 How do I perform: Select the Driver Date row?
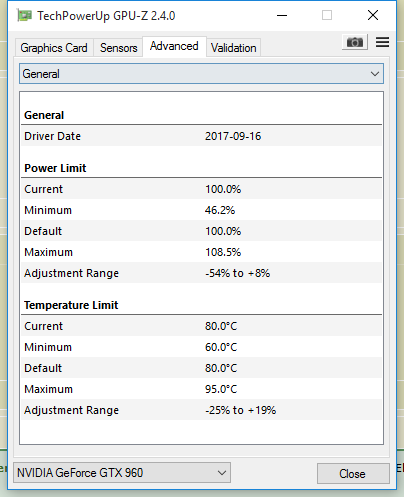[201, 136]
